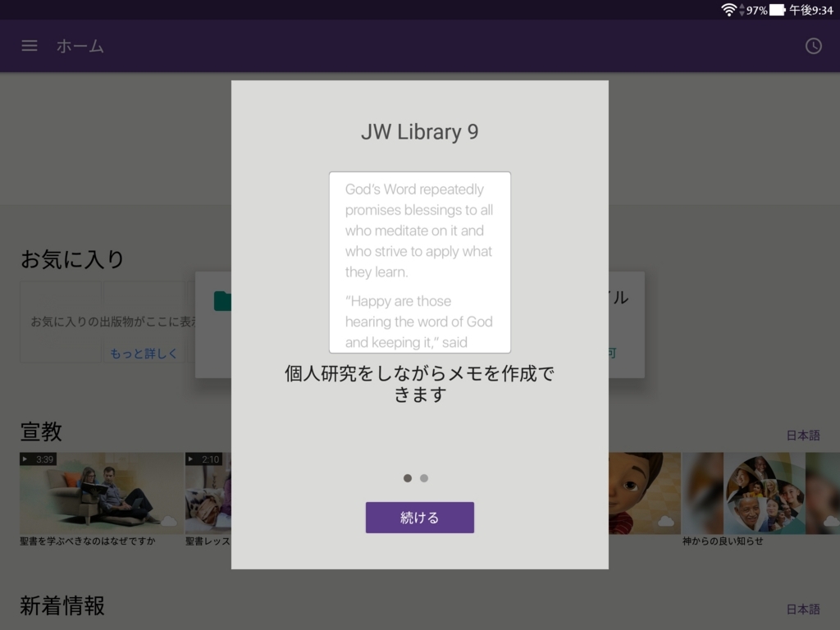Screen dimensions: 840x630
Task: Click the ホーム title text
Action: click(x=80, y=46)
